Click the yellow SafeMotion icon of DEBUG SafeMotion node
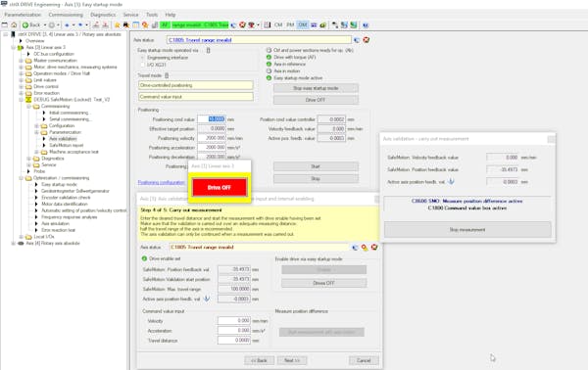The image size is (588, 370). [x=28, y=100]
